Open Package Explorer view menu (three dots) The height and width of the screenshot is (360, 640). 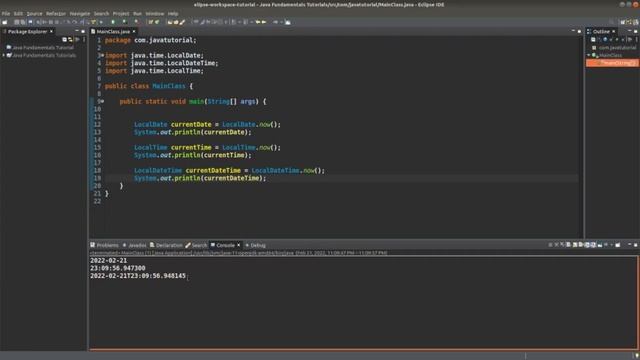click(x=84, y=40)
